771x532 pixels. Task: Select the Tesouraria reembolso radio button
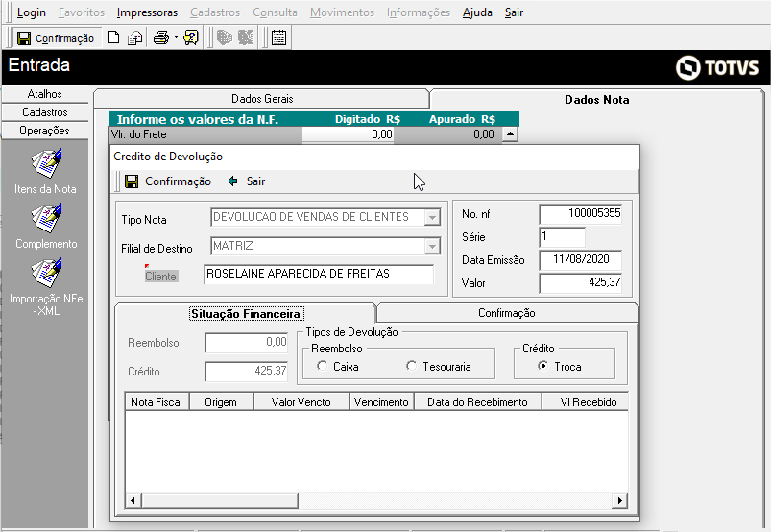(412, 366)
